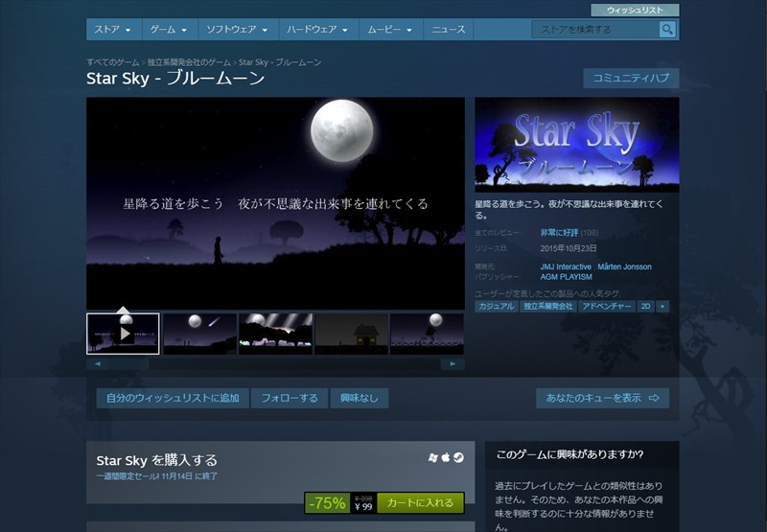This screenshot has width=767, height=532.
Task: Open the 非常に好評 reviews link
Action: (x=559, y=233)
